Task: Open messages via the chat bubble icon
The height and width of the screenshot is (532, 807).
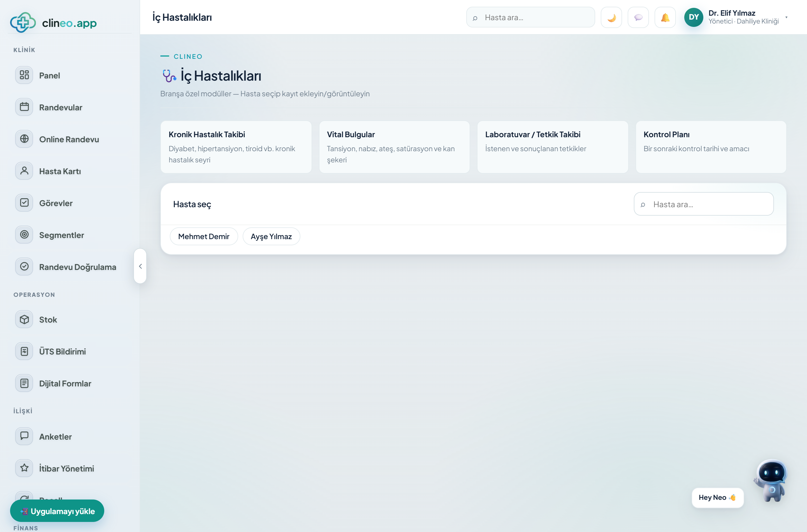Action: [x=638, y=17]
